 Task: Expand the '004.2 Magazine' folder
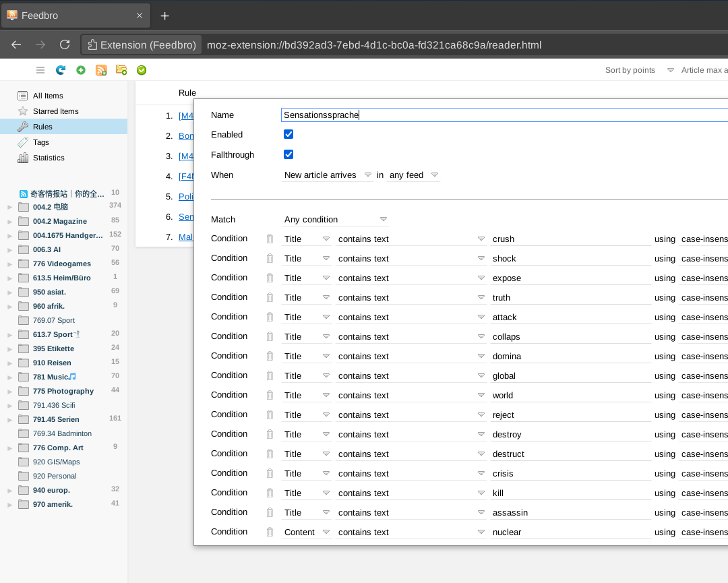[10, 221]
